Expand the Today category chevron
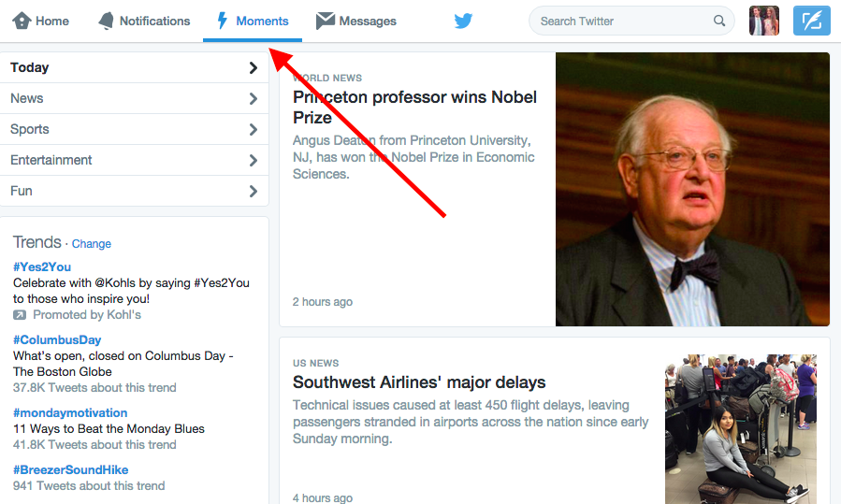 pyautogui.click(x=254, y=67)
